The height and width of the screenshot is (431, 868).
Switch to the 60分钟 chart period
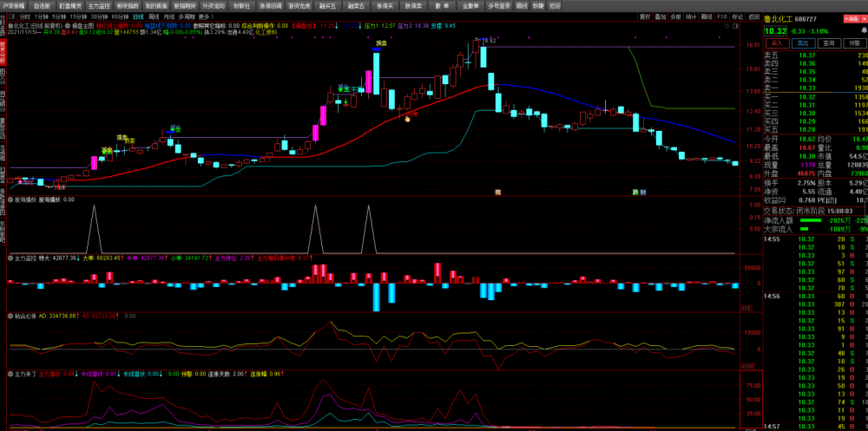(120, 16)
